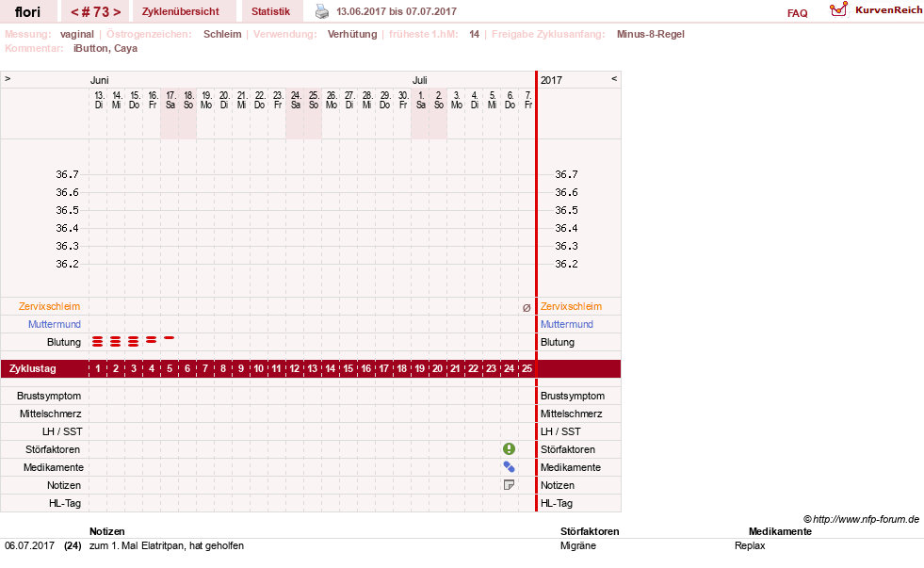The width and height of the screenshot is (924, 568).
Task: Click the green Störfaktoren exclamation icon
Action: coord(510,449)
